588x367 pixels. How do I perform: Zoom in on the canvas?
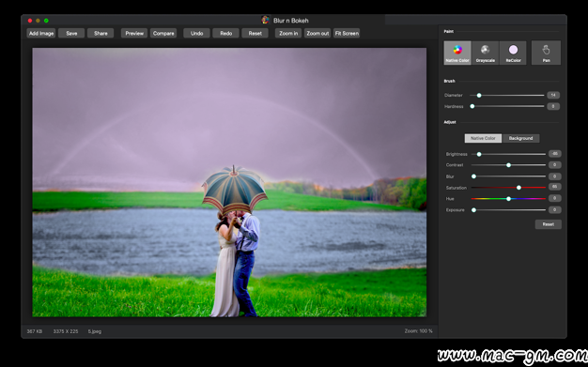[x=288, y=34]
